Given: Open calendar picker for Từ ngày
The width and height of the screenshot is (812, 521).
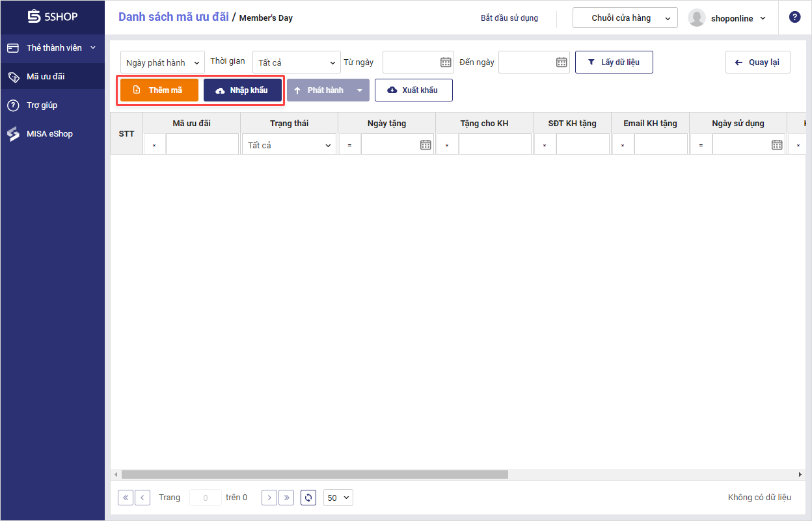Looking at the screenshot, I should [446, 62].
